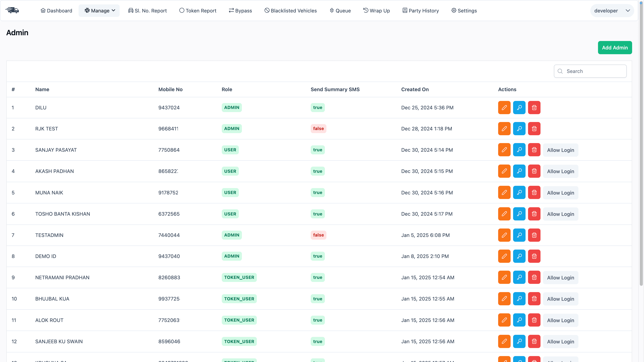Click the Search input field
The height and width of the screenshot is (362, 644).
[590, 71]
